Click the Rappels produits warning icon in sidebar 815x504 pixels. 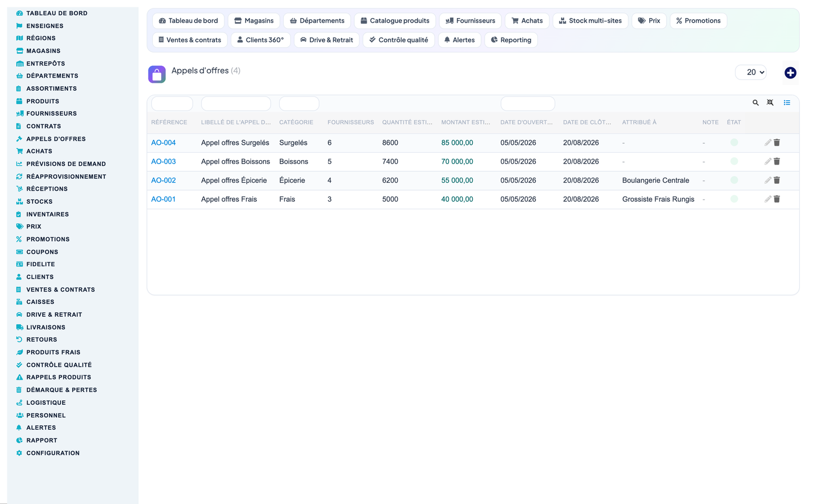coord(19,377)
